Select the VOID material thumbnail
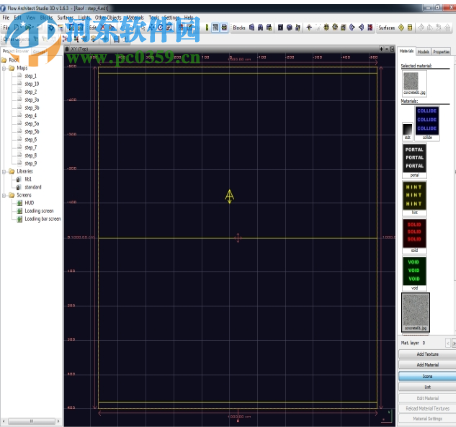The image size is (456, 427). (x=414, y=271)
